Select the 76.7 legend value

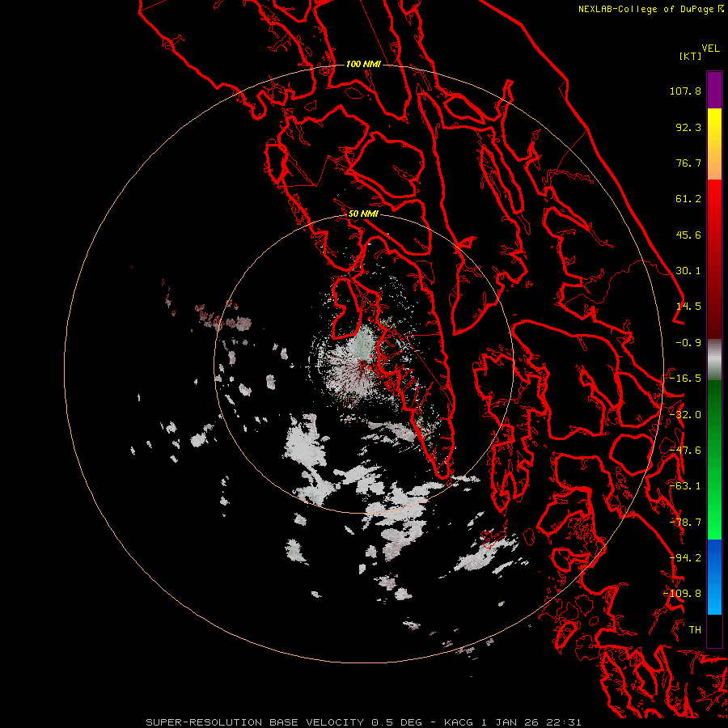tap(688, 163)
